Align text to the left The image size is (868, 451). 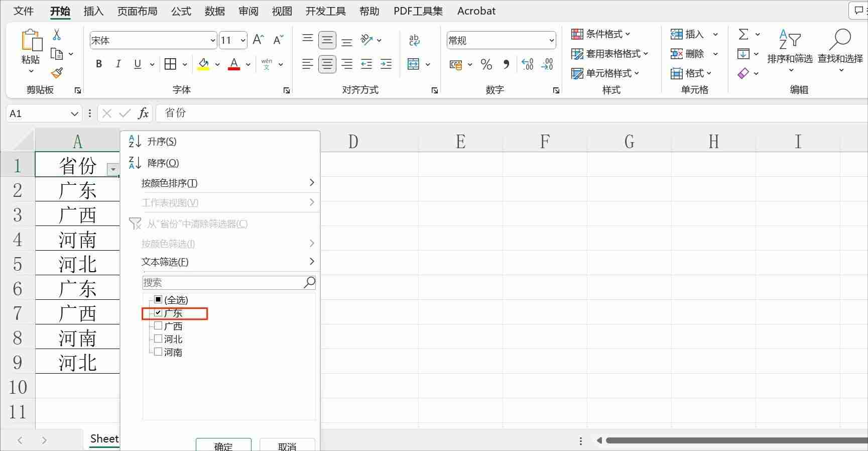tap(308, 64)
